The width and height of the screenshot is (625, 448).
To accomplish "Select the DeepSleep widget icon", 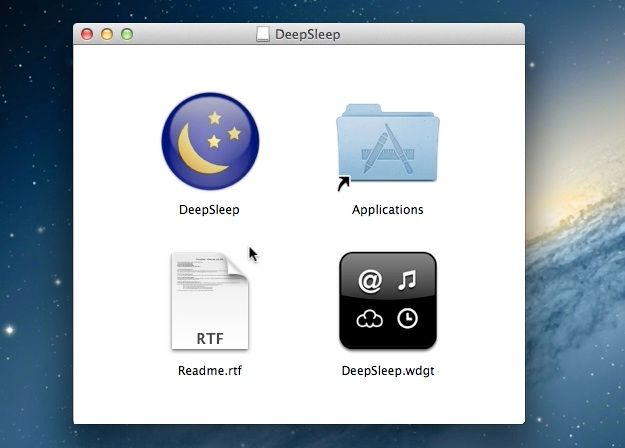I will pos(388,301).
